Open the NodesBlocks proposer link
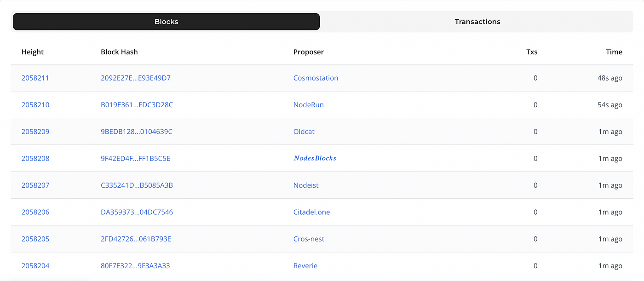This screenshot has width=644, height=281. click(x=315, y=158)
